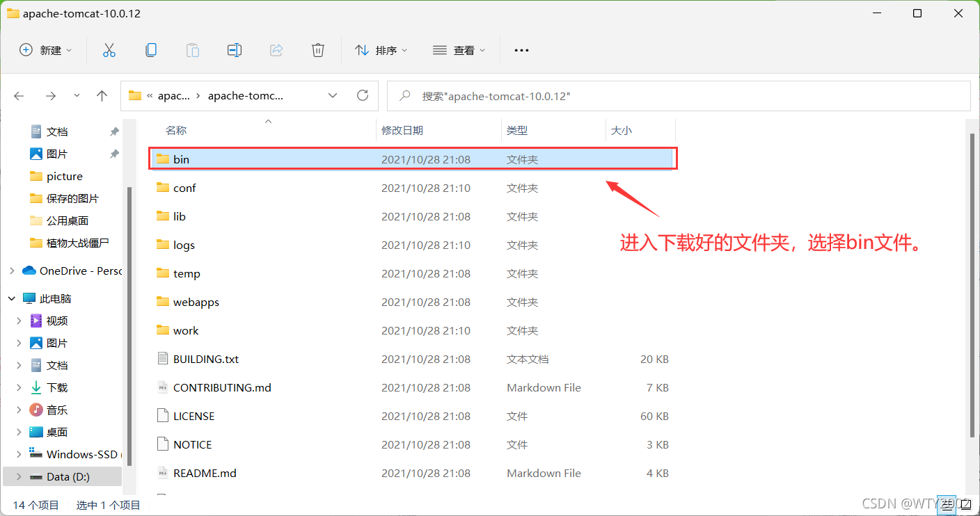Click the search box for apache-tomcat-10.0.12
The width and height of the screenshot is (980, 516).
(x=679, y=96)
